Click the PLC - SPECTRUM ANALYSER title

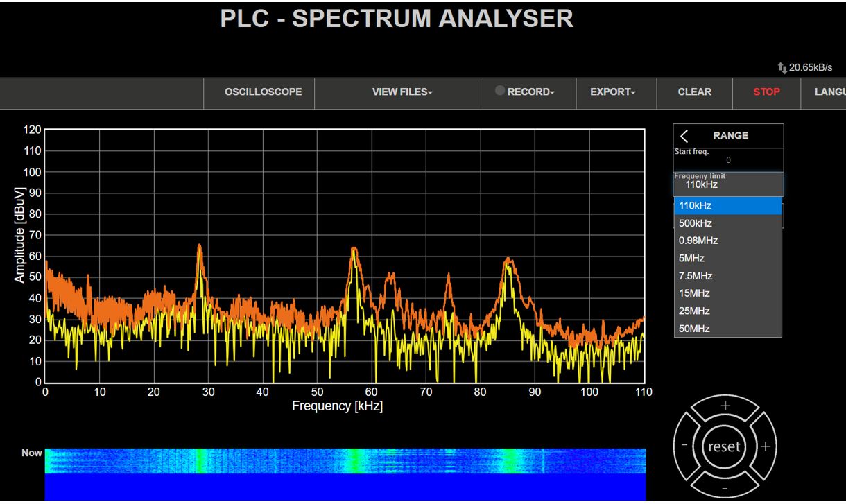pyautogui.click(x=397, y=19)
